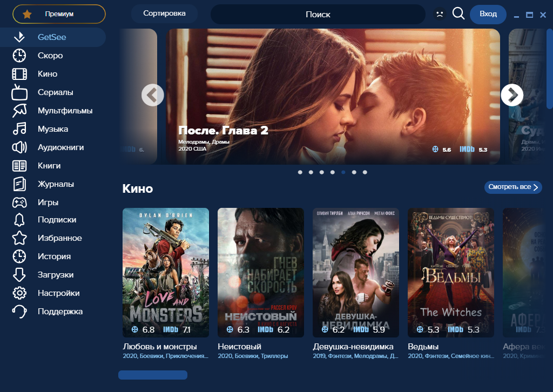Show next banner with right arrow
The image size is (553, 392).
pos(512,95)
